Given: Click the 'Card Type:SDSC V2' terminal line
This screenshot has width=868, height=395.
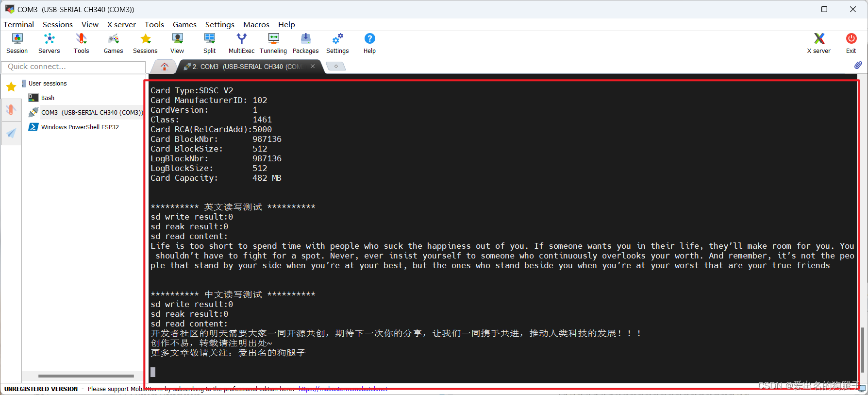Looking at the screenshot, I should click(x=192, y=90).
